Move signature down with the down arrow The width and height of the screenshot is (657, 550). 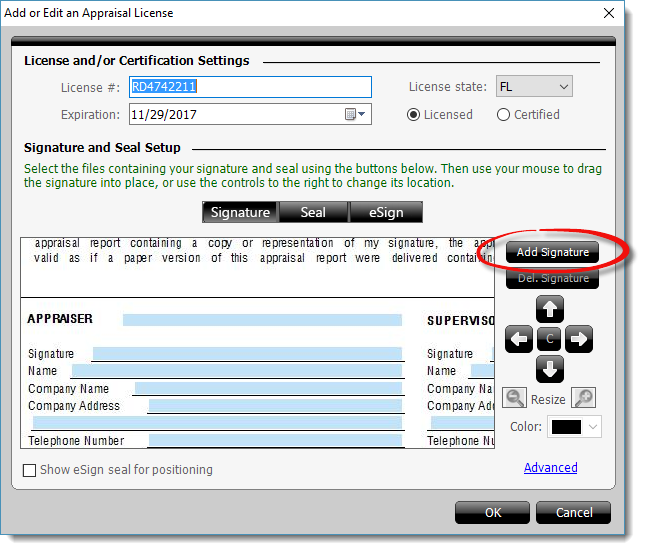click(549, 369)
